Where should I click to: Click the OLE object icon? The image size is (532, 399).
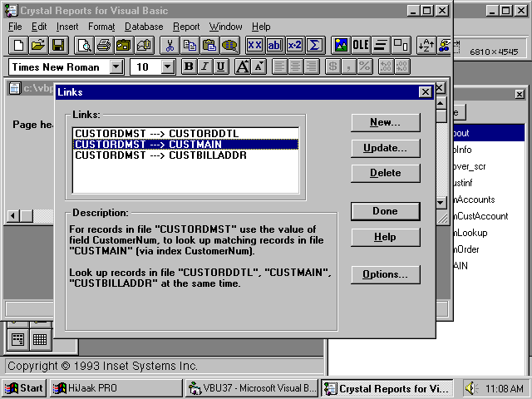(x=361, y=45)
